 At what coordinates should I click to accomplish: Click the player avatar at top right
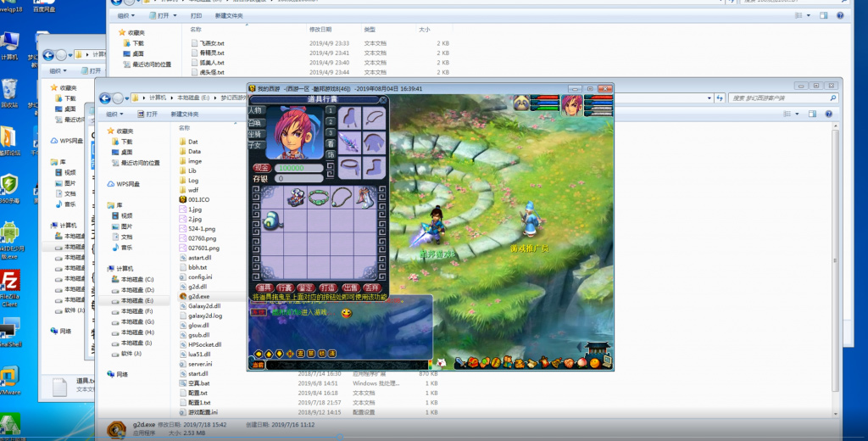click(572, 104)
